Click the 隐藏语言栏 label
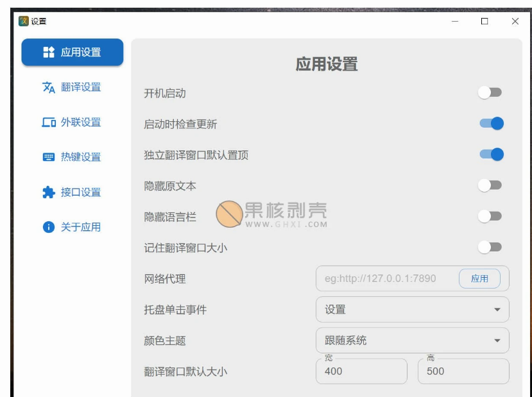 tap(170, 217)
